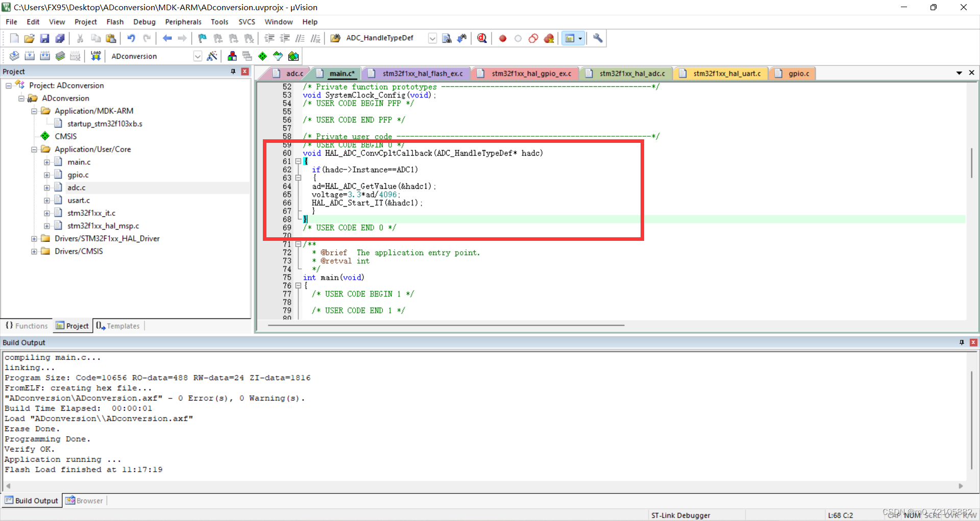Viewport: 980px width, 521px height.
Task: Open the Configuration wrench icon
Action: pos(597,38)
